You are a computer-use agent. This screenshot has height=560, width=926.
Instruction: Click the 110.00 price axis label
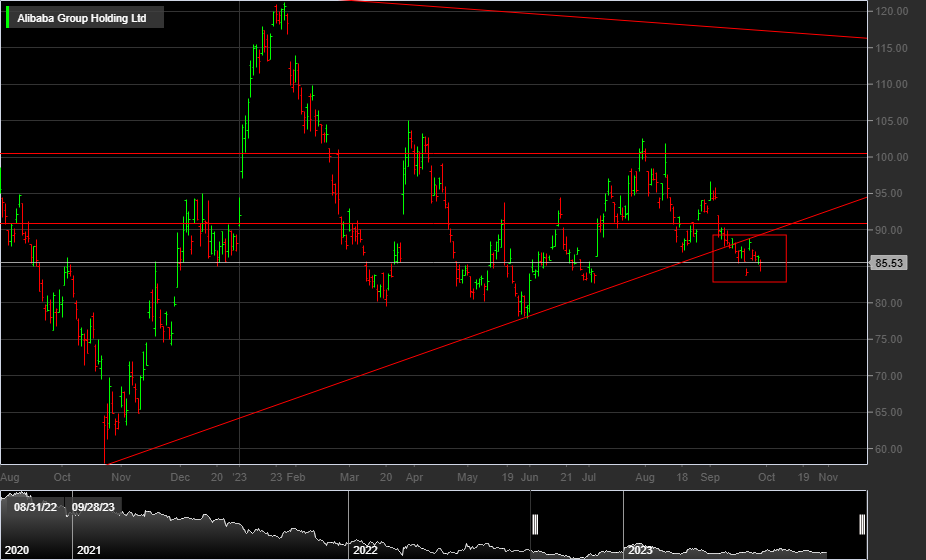891,84
